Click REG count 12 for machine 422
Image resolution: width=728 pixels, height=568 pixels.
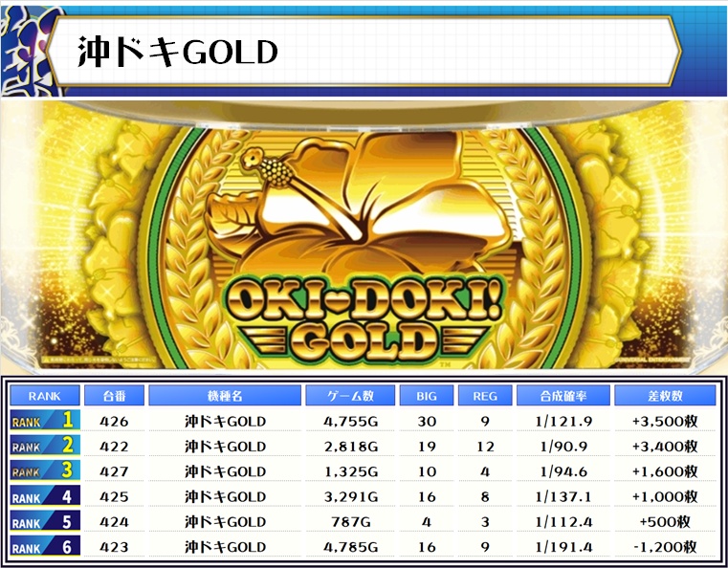485,447
